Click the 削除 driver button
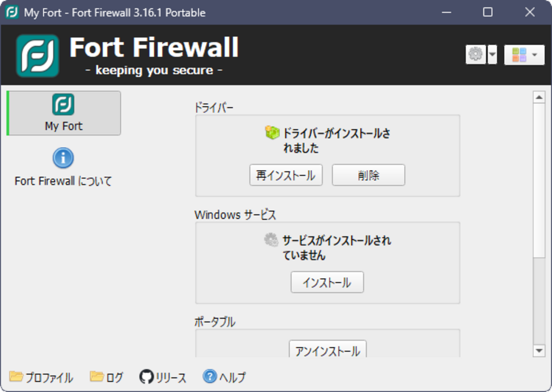This screenshot has width=552, height=392. (369, 175)
